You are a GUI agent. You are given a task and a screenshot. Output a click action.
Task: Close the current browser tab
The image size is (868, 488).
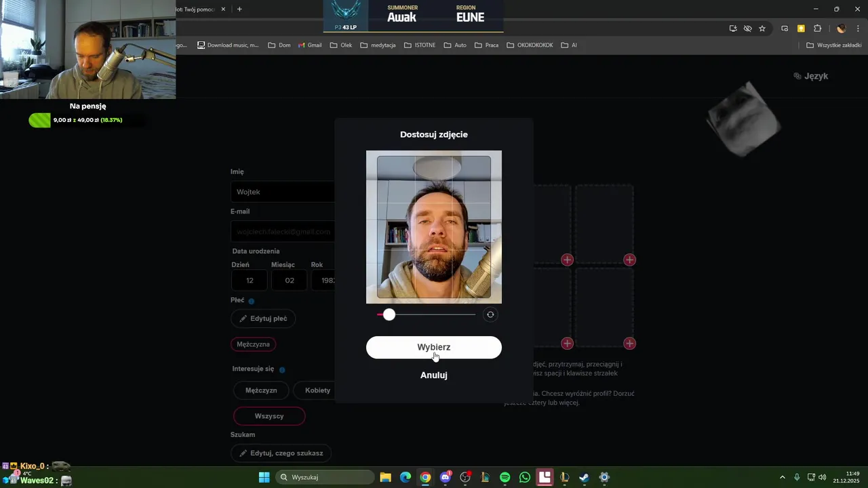(223, 9)
